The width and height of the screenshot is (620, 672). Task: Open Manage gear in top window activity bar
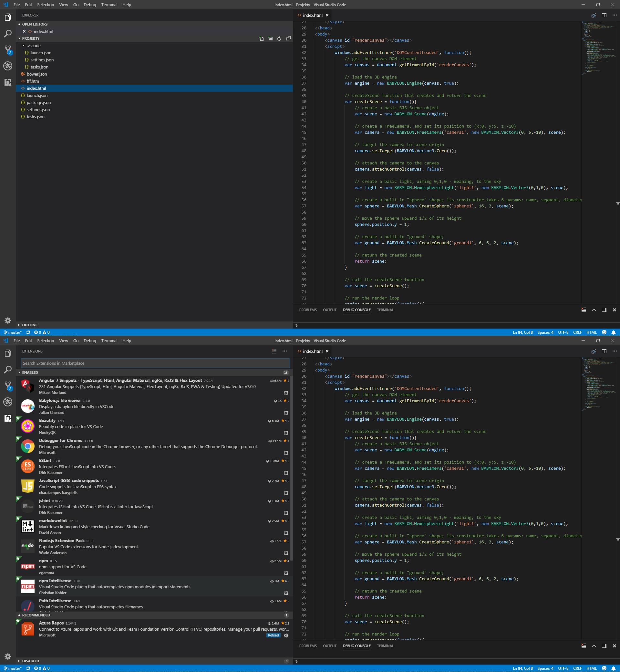pyautogui.click(x=8, y=320)
